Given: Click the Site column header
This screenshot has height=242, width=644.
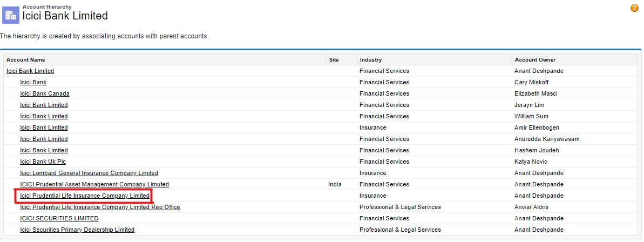Looking at the screenshot, I should point(334,59).
